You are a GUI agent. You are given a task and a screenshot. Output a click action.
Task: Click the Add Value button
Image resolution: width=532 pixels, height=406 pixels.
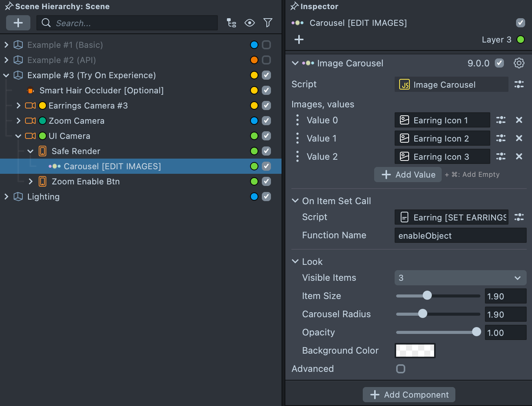[408, 175]
